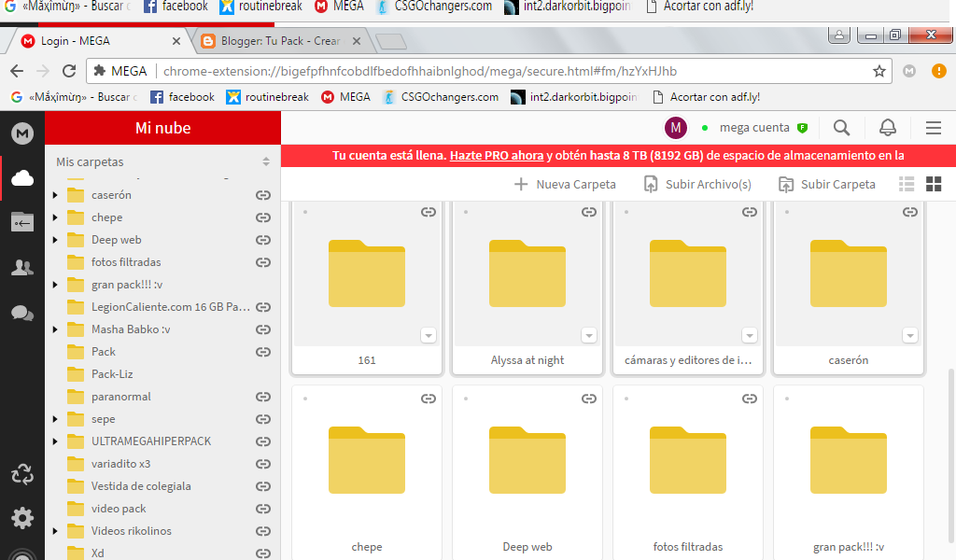Open recycle bin icon in sidebar
The image size is (956, 560).
pos(22,474)
